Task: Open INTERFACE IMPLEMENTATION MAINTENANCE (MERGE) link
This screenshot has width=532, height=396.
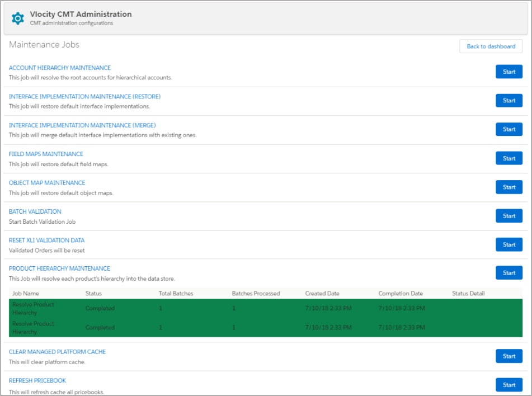Action: (x=82, y=125)
